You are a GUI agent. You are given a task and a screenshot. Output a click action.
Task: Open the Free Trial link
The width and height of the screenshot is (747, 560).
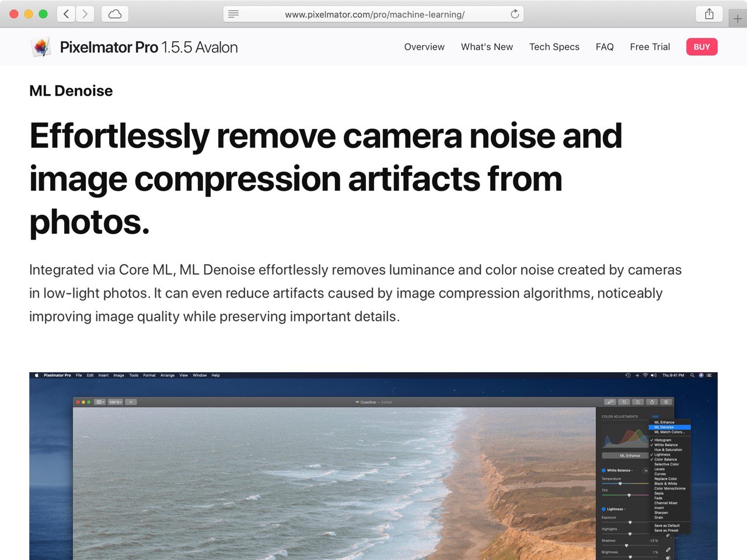point(650,47)
